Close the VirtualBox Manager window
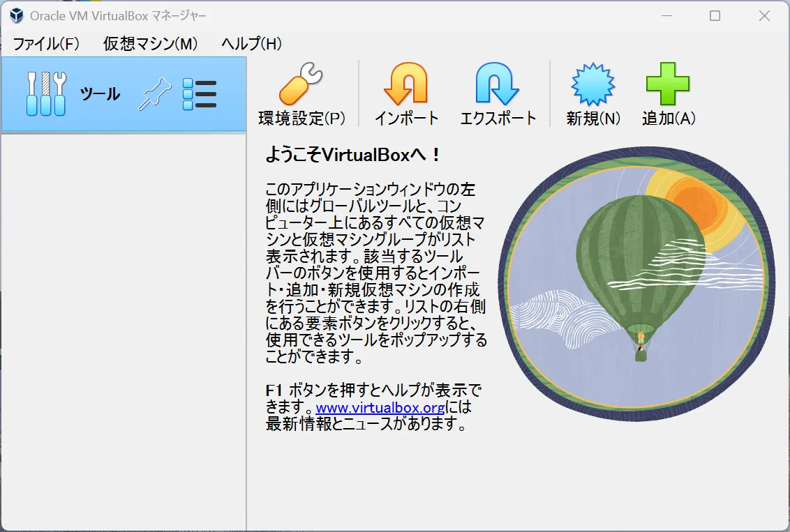This screenshot has height=532, width=790. pyautogui.click(x=764, y=16)
